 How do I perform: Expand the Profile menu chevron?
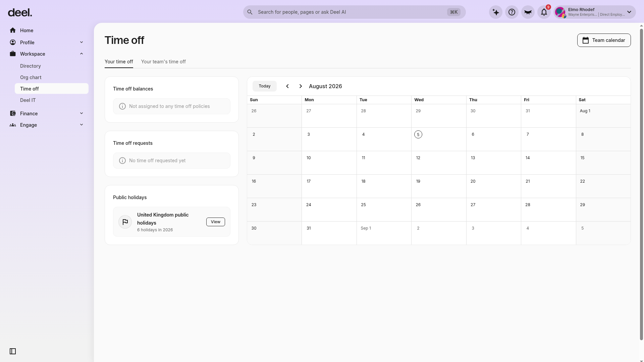[x=82, y=42]
